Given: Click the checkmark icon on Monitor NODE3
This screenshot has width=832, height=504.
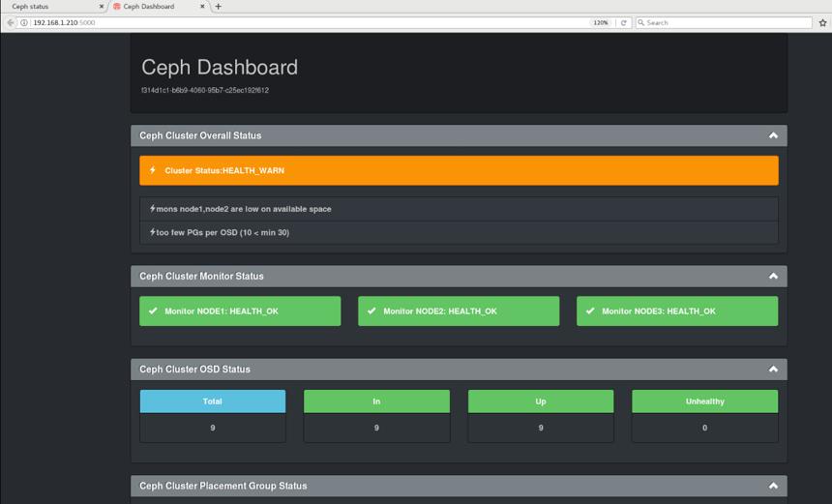Looking at the screenshot, I should [x=590, y=311].
